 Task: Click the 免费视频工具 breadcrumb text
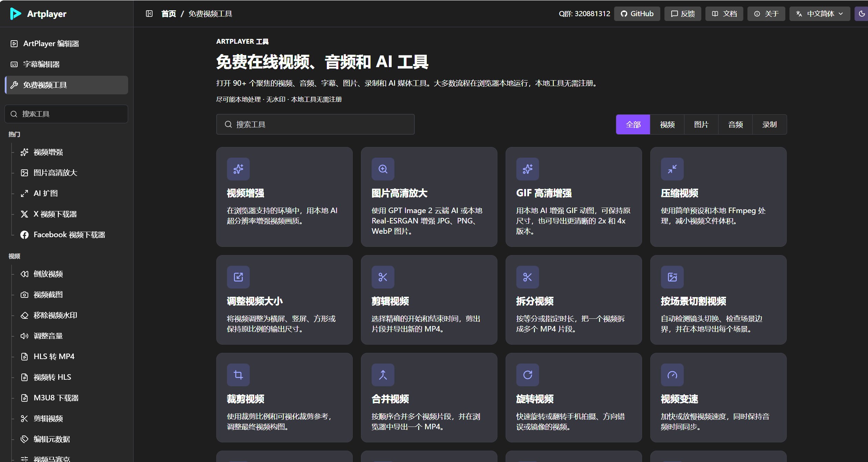pyautogui.click(x=210, y=14)
